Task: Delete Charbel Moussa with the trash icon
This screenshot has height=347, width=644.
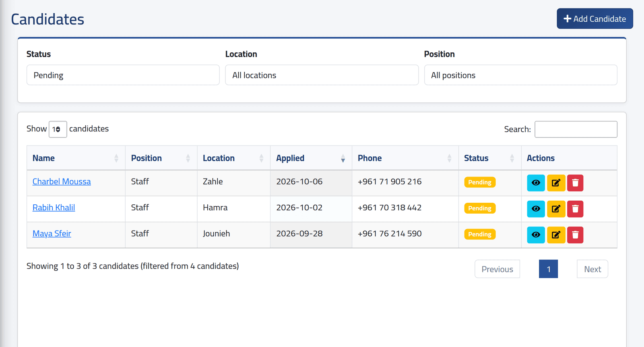Action: click(x=575, y=183)
